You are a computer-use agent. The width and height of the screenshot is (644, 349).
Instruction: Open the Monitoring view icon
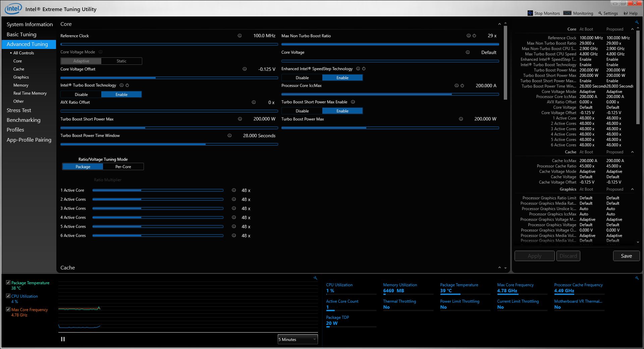coord(567,13)
